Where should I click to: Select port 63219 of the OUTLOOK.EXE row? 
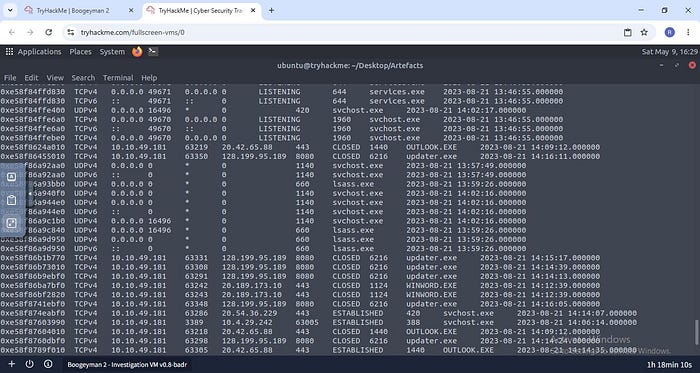click(196, 147)
